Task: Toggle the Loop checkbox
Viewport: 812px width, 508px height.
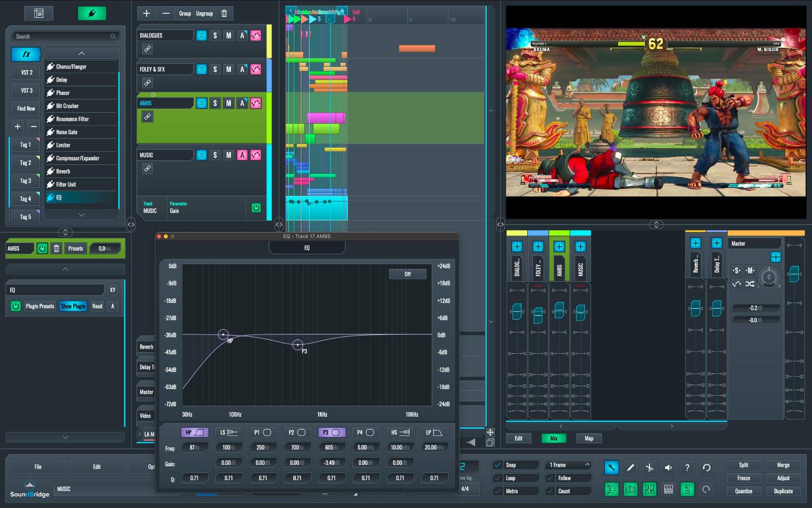Action: pos(498,478)
